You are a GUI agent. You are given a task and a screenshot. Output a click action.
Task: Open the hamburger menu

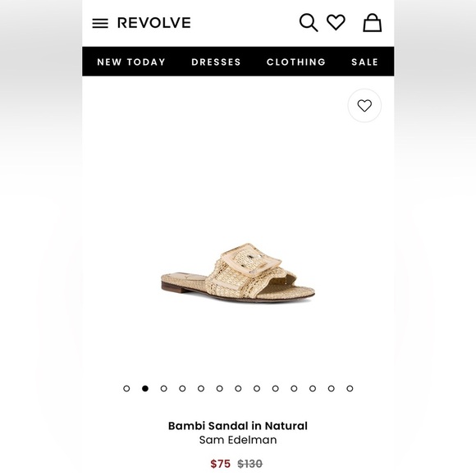click(x=100, y=23)
